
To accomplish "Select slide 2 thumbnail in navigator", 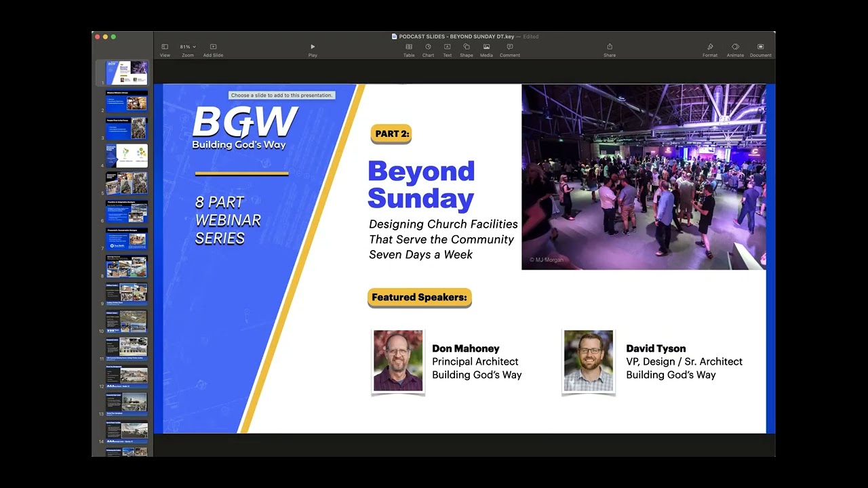I will coord(126,100).
